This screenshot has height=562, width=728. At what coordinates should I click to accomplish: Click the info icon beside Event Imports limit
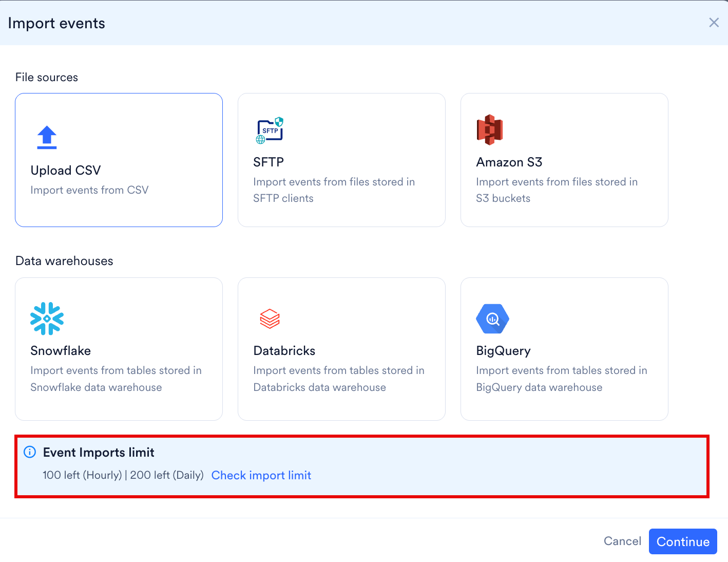(30, 452)
